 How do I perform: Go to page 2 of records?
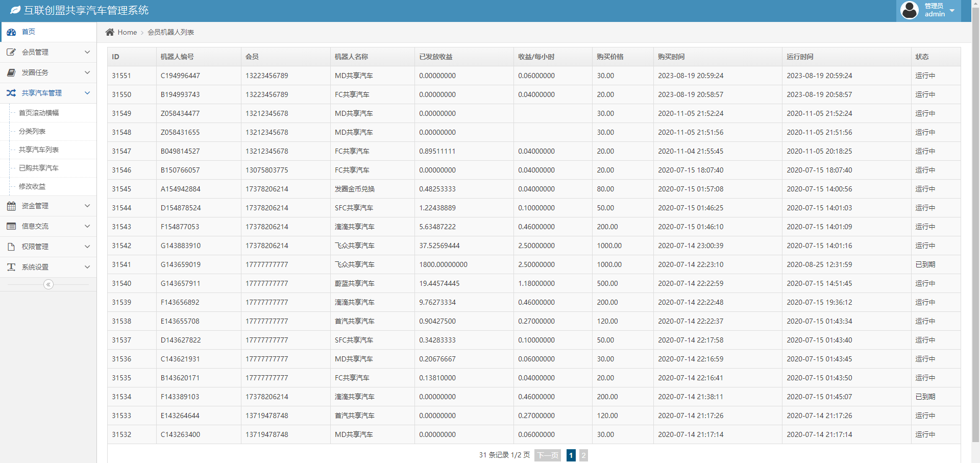[583, 455]
